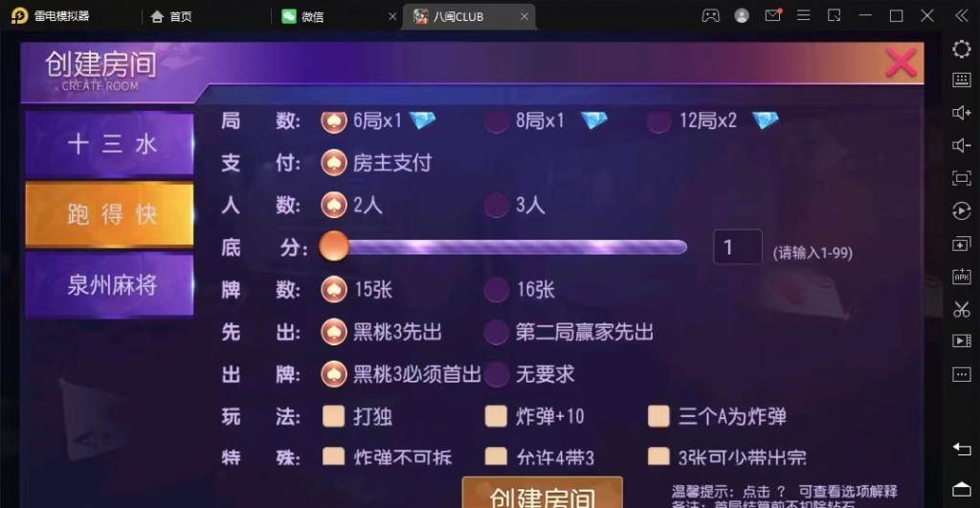Collapse the sidebar with double chevron
Viewport: 980px width, 508px height.
tap(961, 15)
